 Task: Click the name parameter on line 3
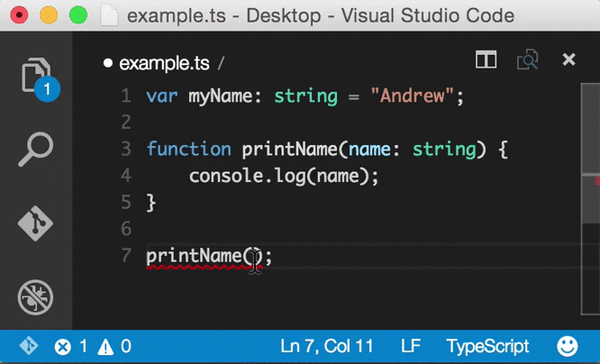point(368,150)
